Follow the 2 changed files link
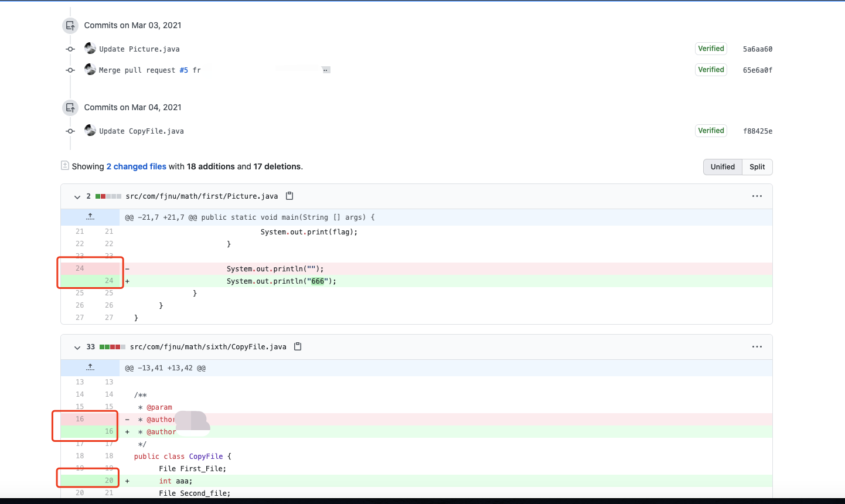 coord(136,166)
